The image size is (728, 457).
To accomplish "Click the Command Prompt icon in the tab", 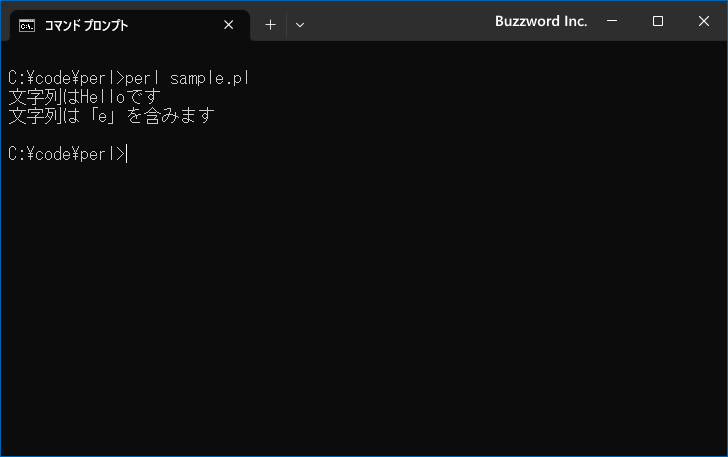I will pos(27,26).
